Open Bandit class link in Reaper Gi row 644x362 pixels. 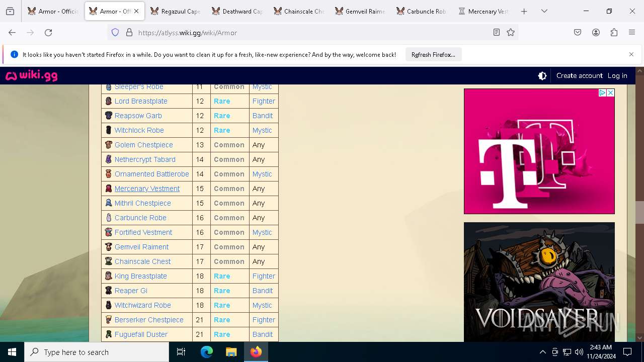pos(263,291)
